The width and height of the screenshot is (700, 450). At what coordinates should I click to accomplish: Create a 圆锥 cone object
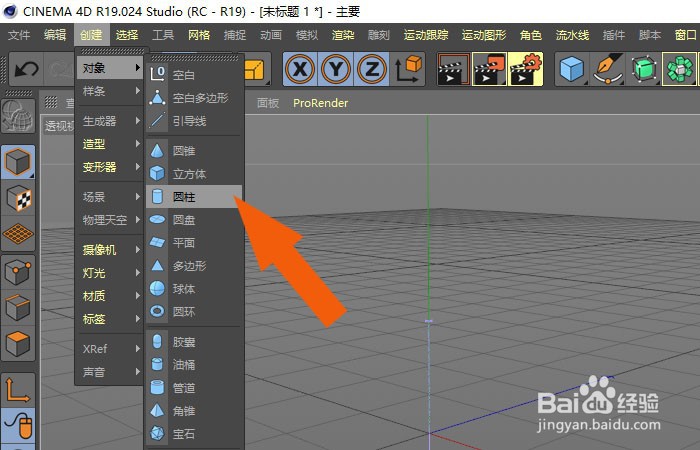tap(194, 151)
